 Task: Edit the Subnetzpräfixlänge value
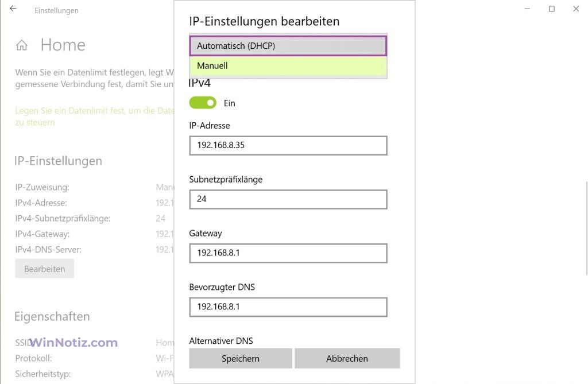288,199
